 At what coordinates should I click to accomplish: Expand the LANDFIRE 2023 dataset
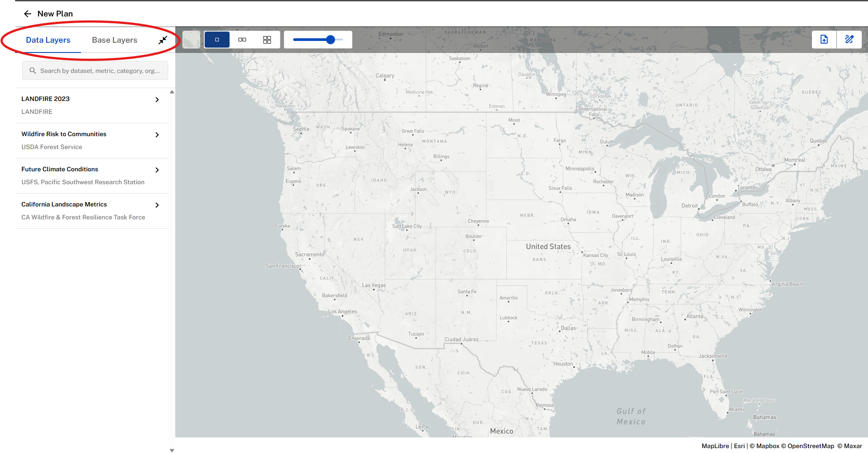tap(157, 100)
